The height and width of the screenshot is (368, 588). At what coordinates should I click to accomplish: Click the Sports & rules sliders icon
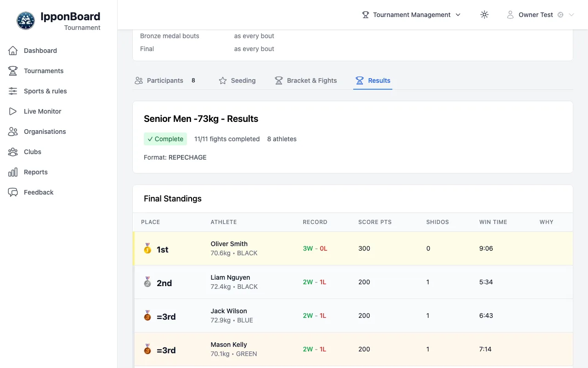(13, 91)
